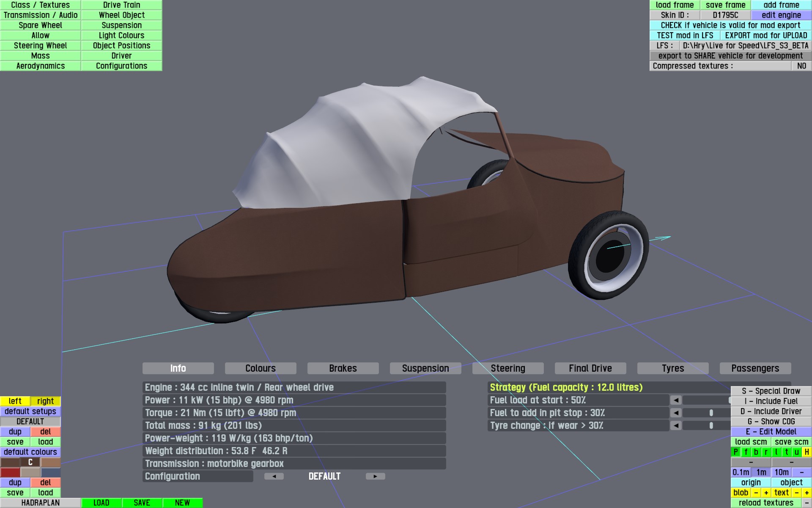Click previous Configuration arrow

tap(274, 476)
